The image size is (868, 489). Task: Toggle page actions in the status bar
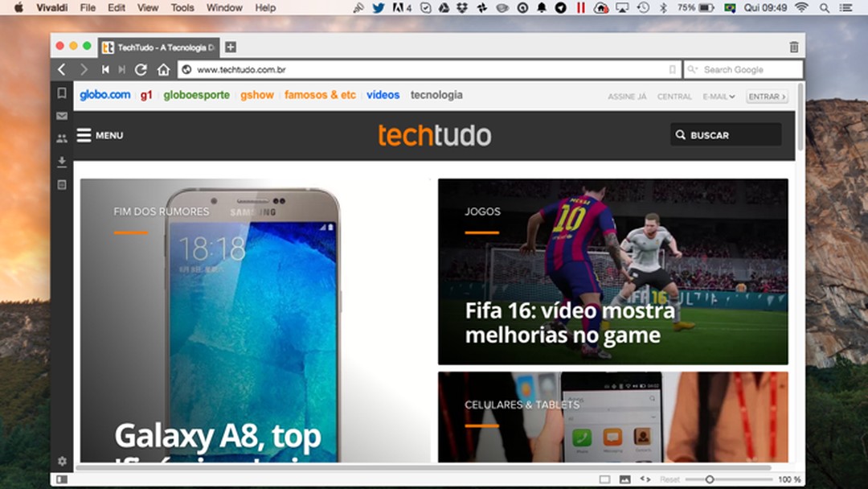pos(646,480)
